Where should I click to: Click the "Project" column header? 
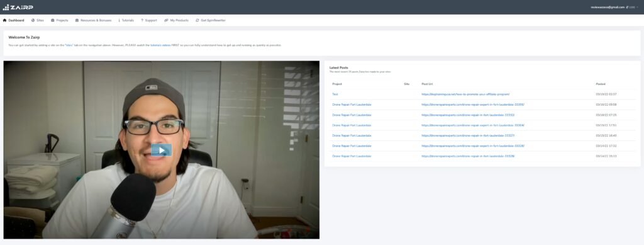click(x=337, y=84)
